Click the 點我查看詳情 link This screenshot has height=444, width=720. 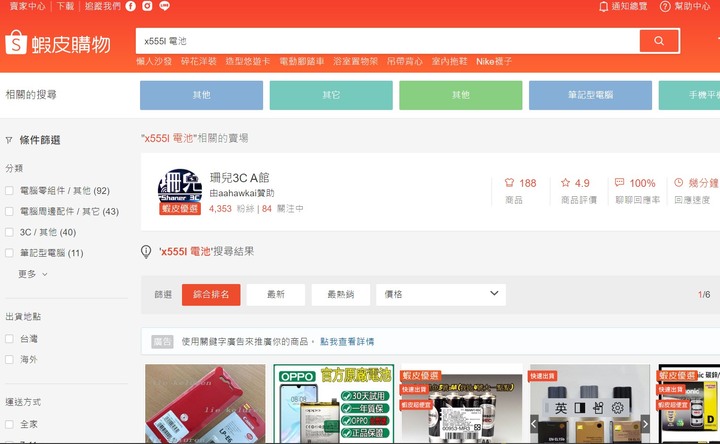tap(347, 342)
